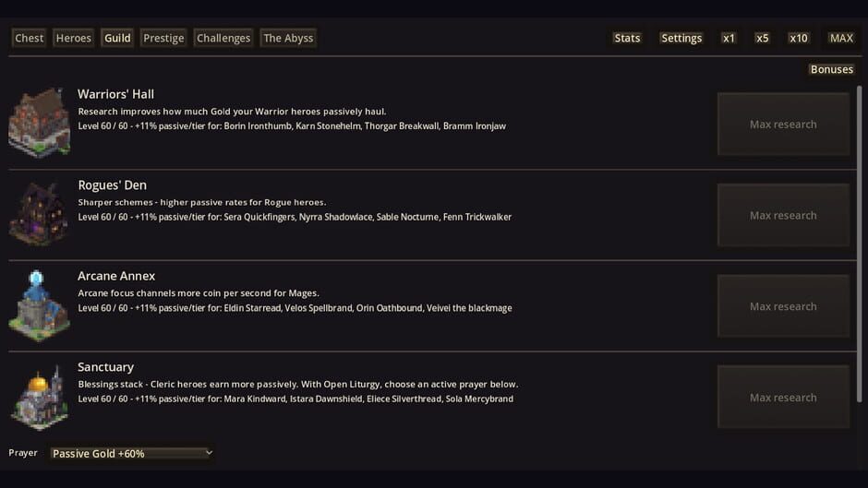Switch to the Heroes tab
This screenshot has width=868, height=488.
(x=74, y=38)
